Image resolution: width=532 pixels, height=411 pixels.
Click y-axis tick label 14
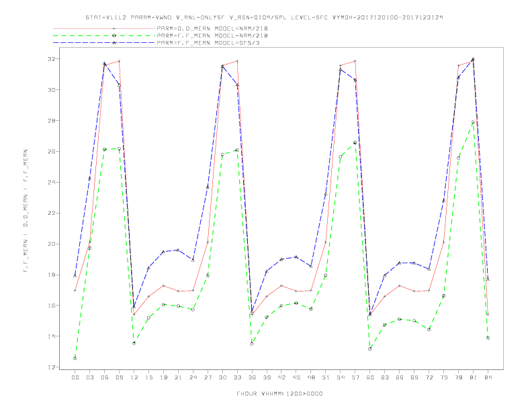point(52,336)
